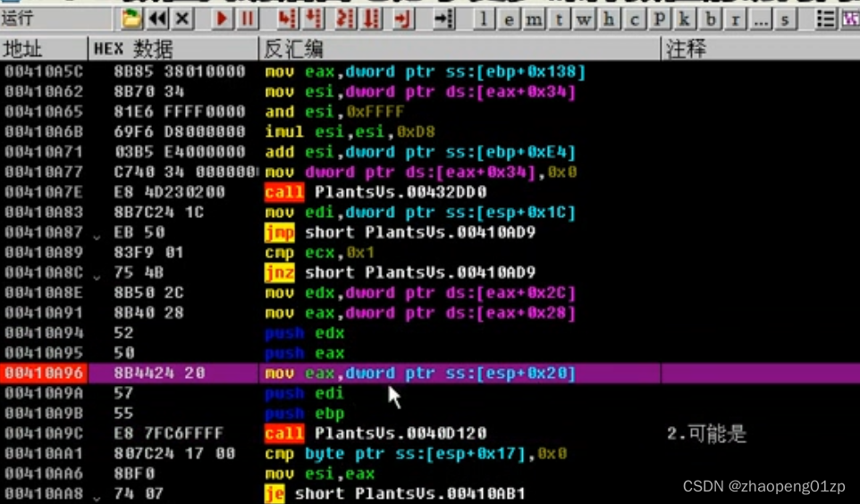The width and height of the screenshot is (860, 504).
Task: Click the HEX 数据 column header
Action: pyautogui.click(x=173, y=49)
